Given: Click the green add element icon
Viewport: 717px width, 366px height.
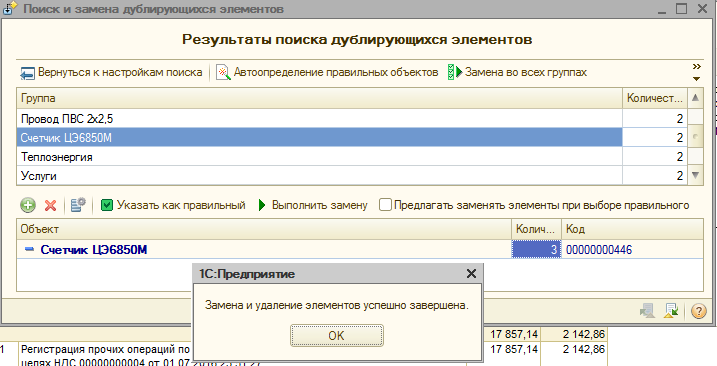Looking at the screenshot, I should tap(28, 205).
